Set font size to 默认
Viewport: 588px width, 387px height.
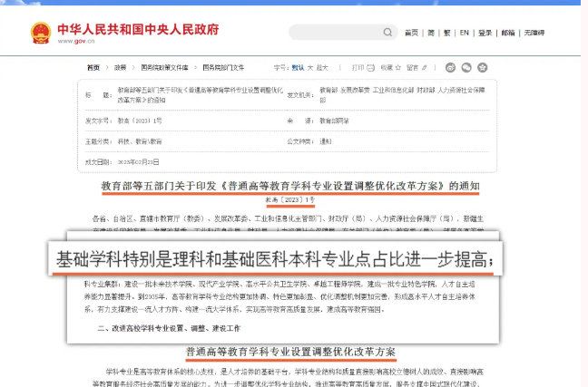(x=298, y=67)
